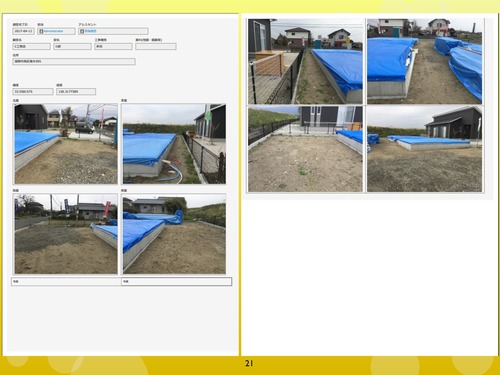Open the photo with roadside banner flags
This screenshot has width=500, height=375.
pyautogui.click(x=66, y=234)
